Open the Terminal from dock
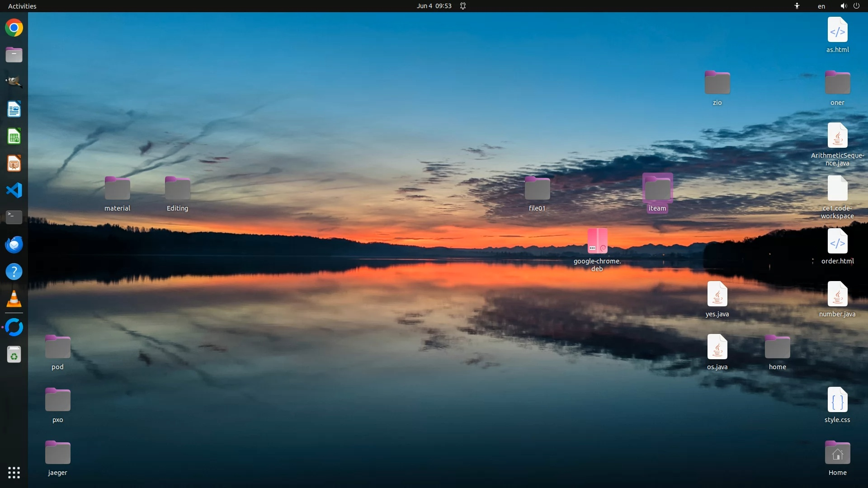 click(14, 217)
